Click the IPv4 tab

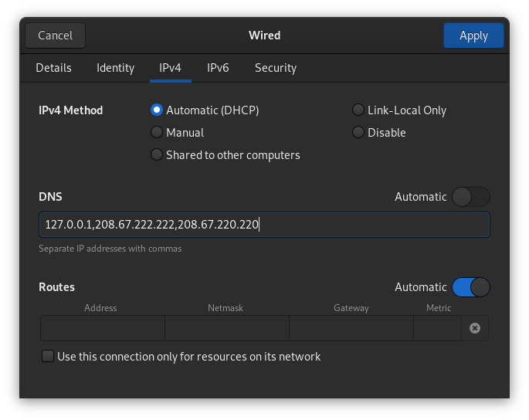170,68
